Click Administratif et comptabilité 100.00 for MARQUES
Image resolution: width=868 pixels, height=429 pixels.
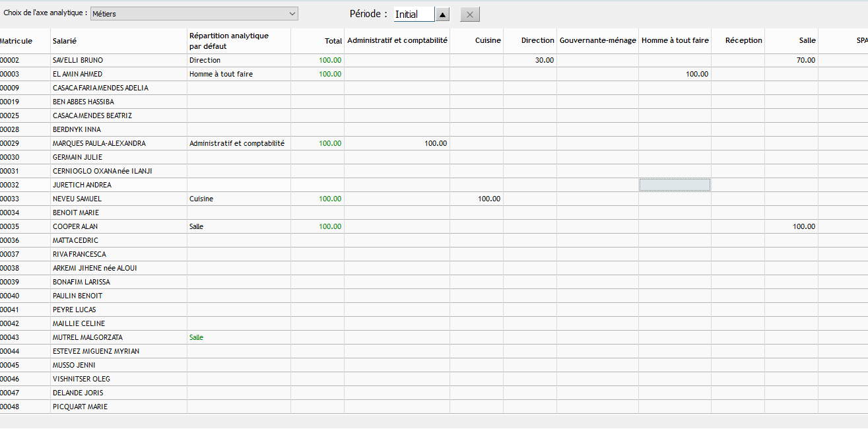397,143
